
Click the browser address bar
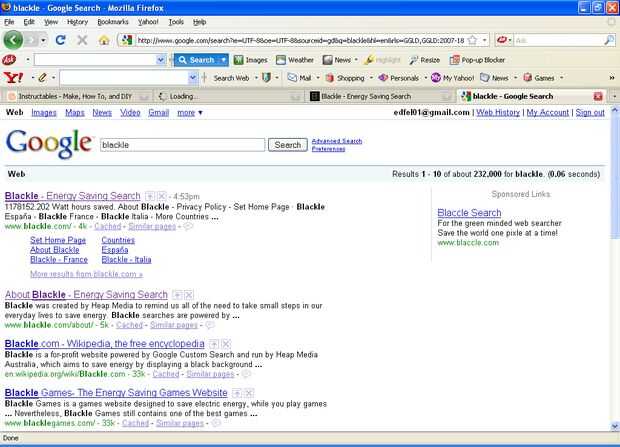301,40
